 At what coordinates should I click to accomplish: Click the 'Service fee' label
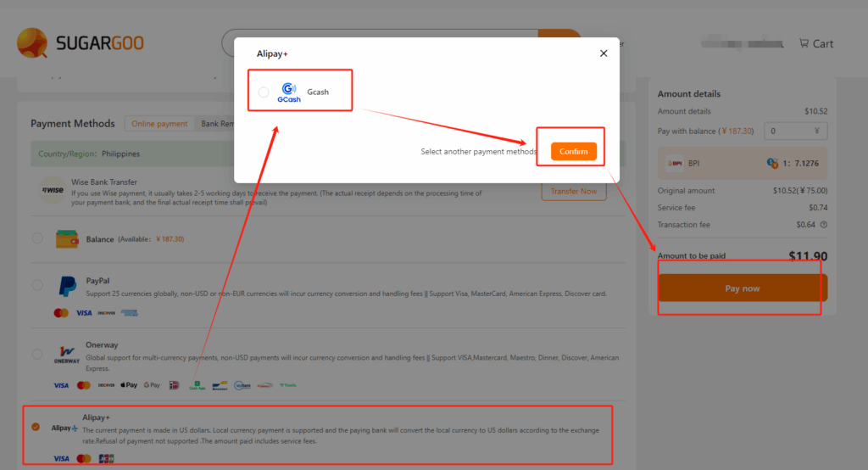coord(676,207)
